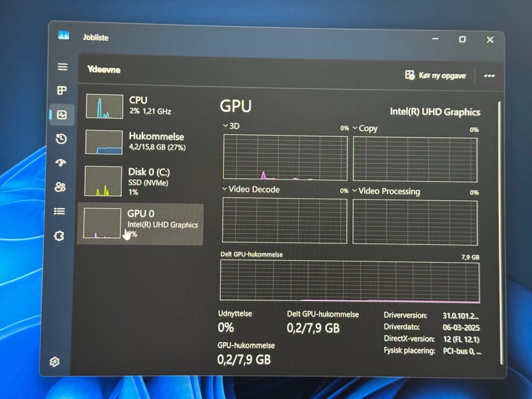Click the GPU 0 mini graph thumbnail
Viewport: 532px width, 399px height.
pos(102,223)
